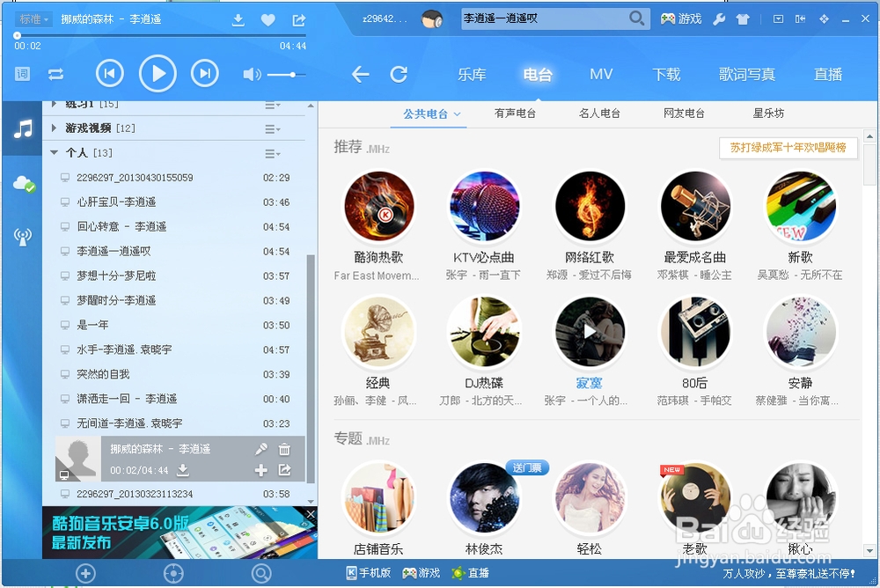The width and height of the screenshot is (880, 588).
Task: Open the local music note sidebar icon
Action: coord(23,129)
